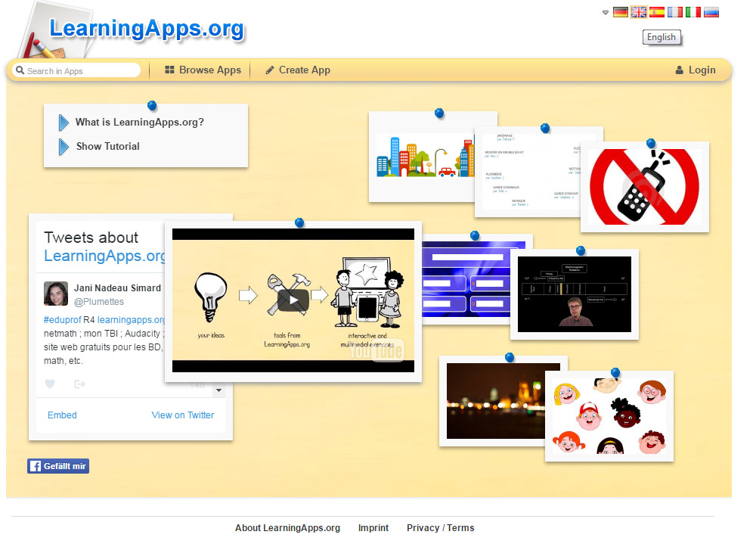Viewport: 756px width, 547px height.
Task: Click play arrow beside Show Tutorial
Action: pyautogui.click(x=64, y=147)
